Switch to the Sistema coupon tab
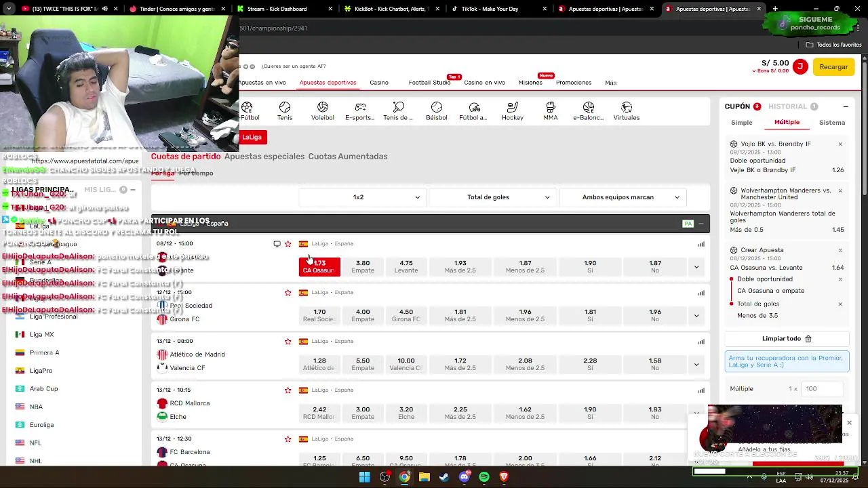This screenshot has height=488, width=868. tap(832, 123)
